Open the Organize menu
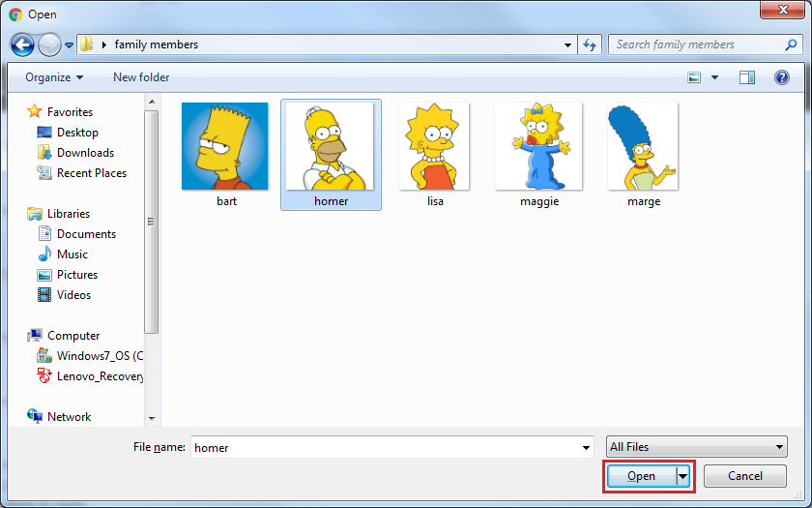 [x=54, y=77]
